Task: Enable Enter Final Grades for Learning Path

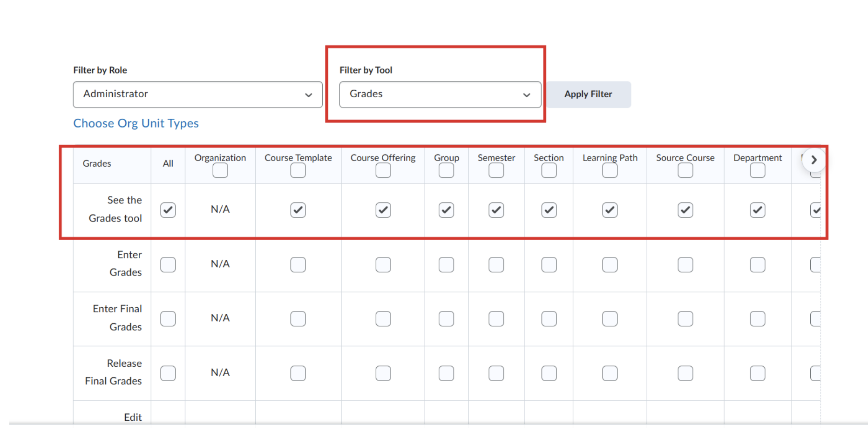Action: 610,319
